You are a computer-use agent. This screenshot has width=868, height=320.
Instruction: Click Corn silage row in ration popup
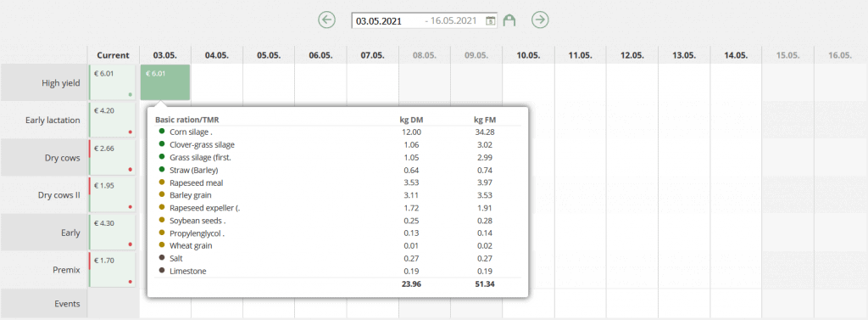point(337,132)
